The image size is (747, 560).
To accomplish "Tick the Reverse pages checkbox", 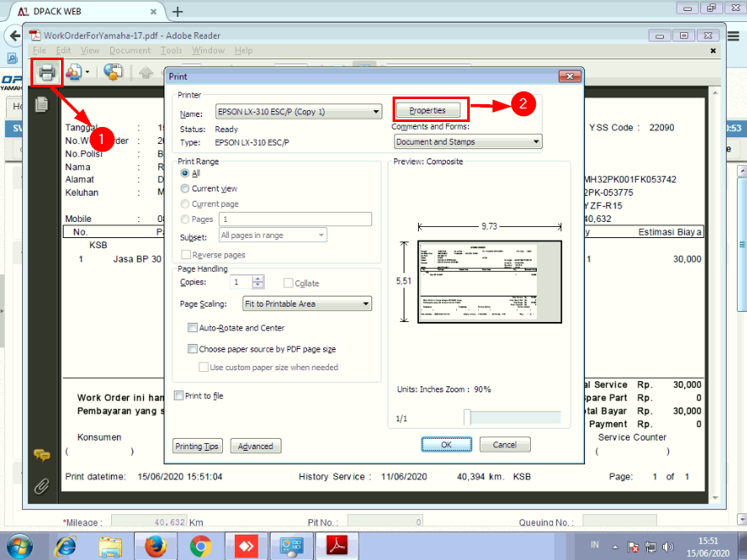I will [186, 255].
